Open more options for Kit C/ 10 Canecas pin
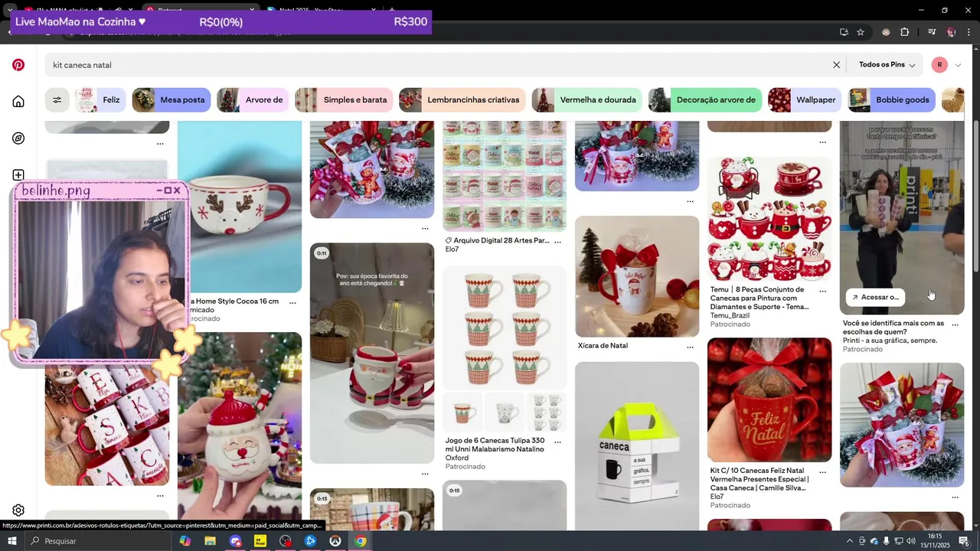Image resolution: width=980 pixels, height=551 pixels. point(822,471)
